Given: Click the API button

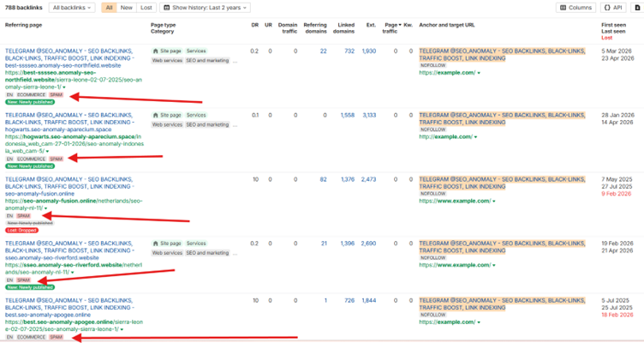Looking at the screenshot, I should (613, 8).
